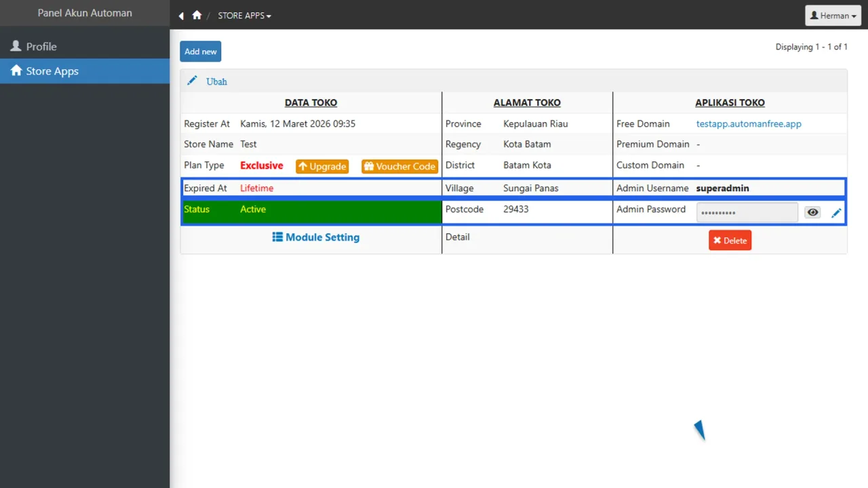Click the Voucher Code button
Screen dimensions: 868x488
coord(399,166)
